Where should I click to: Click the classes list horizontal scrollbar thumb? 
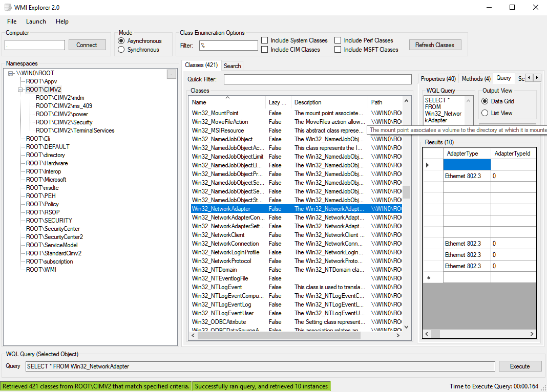click(x=279, y=335)
